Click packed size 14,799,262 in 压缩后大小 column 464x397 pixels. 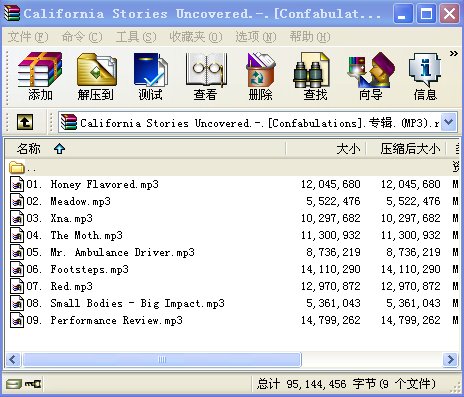pyautogui.click(x=411, y=320)
